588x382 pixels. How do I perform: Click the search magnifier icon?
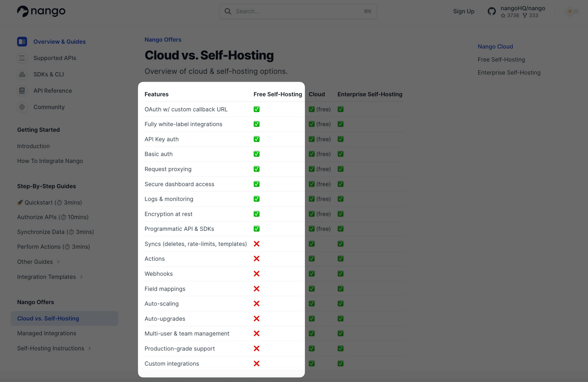228,11
